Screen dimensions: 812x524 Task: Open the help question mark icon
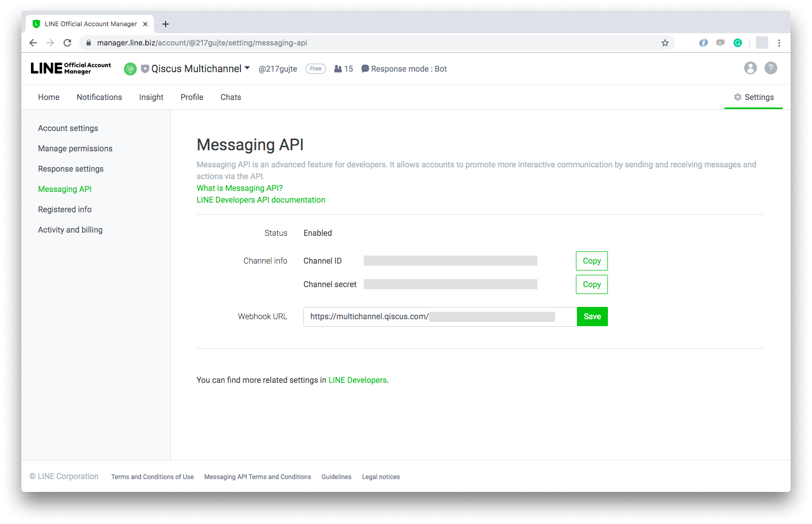771,68
